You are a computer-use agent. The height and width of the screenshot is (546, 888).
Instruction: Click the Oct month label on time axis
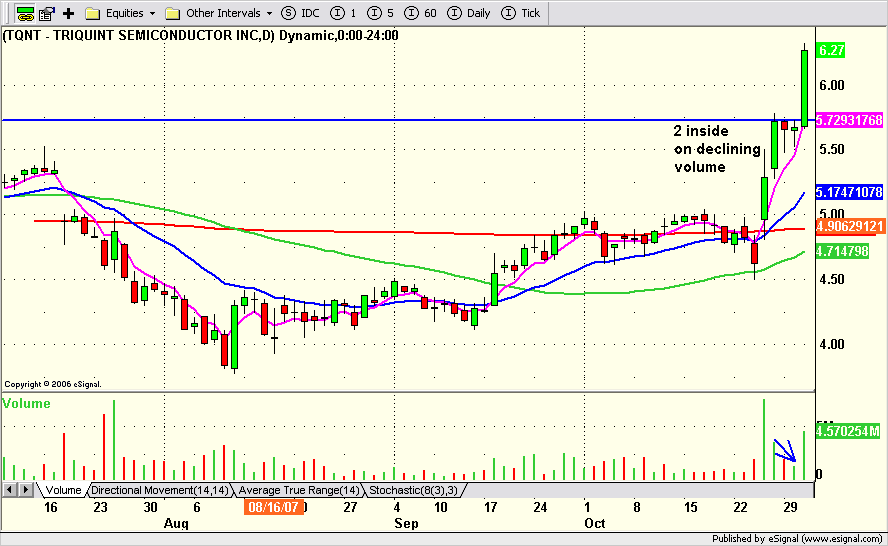pyautogui.click(x=595, y=523)
